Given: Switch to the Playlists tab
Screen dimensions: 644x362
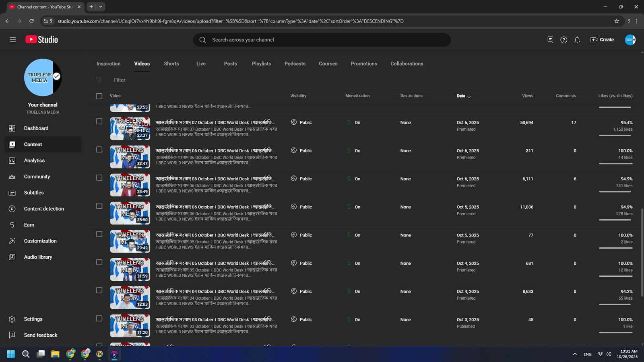Looking at the screenshot, I should pyautogui.click(x=261, y=64).
